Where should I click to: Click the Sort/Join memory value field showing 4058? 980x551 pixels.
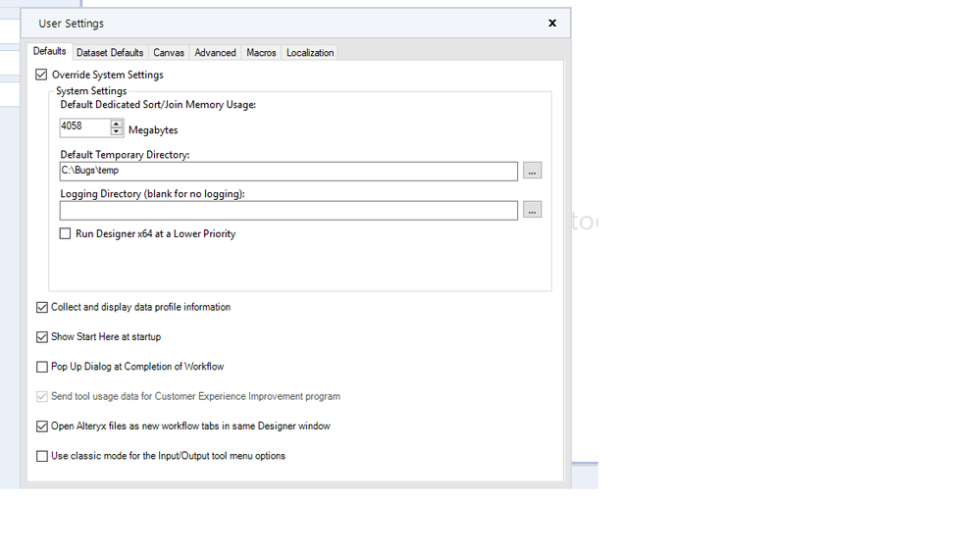85,127
